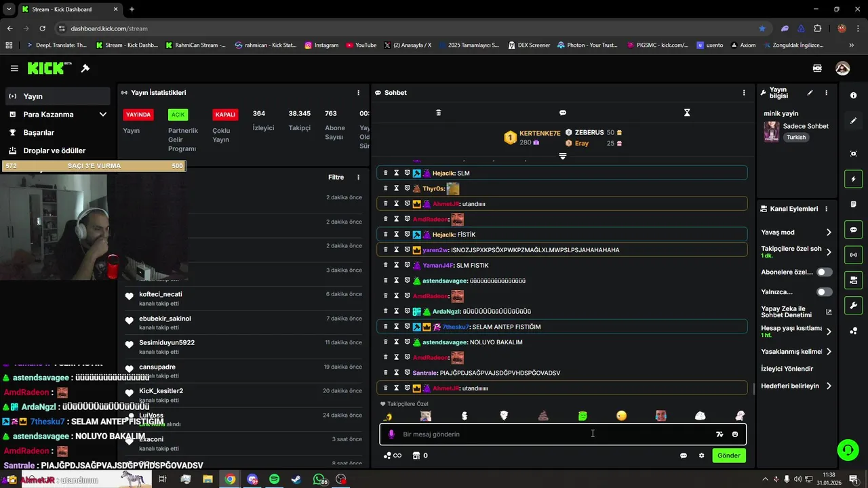Image resolution: width=868 pixels, height=488 pixels.
Task: Click the Kick logo
Action: pyautogui.click(x=50, y=68)
